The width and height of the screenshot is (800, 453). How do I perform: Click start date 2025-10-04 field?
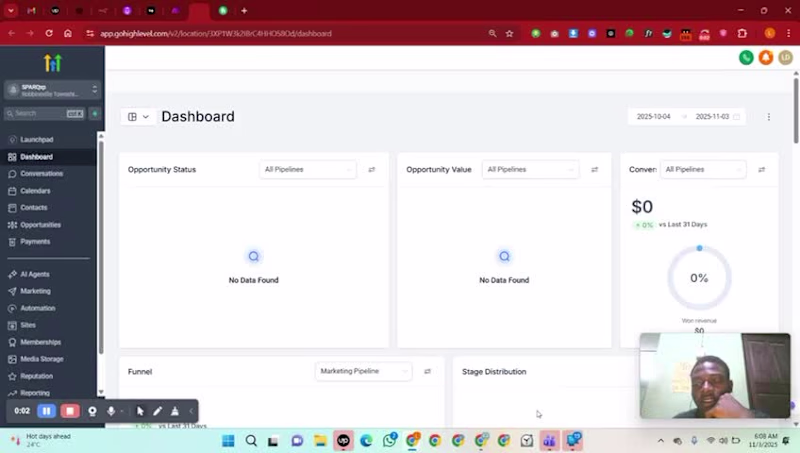coord(654,117)
